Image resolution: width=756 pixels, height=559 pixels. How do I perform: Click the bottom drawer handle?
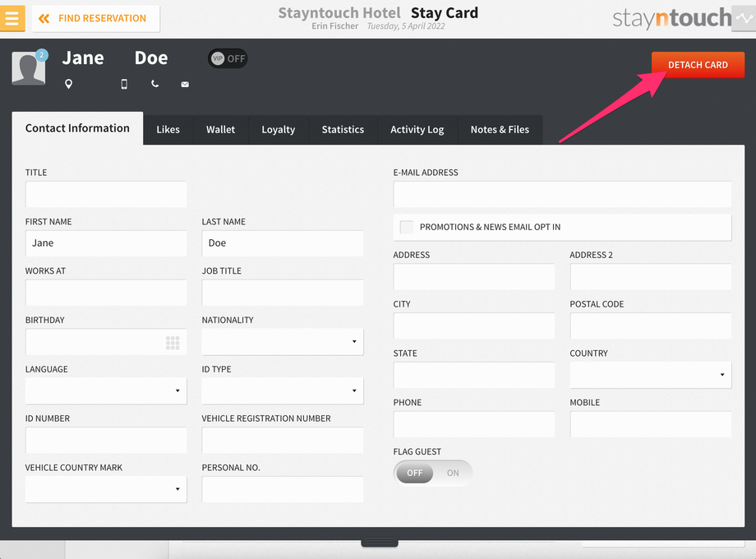click(x=380, y=543)
